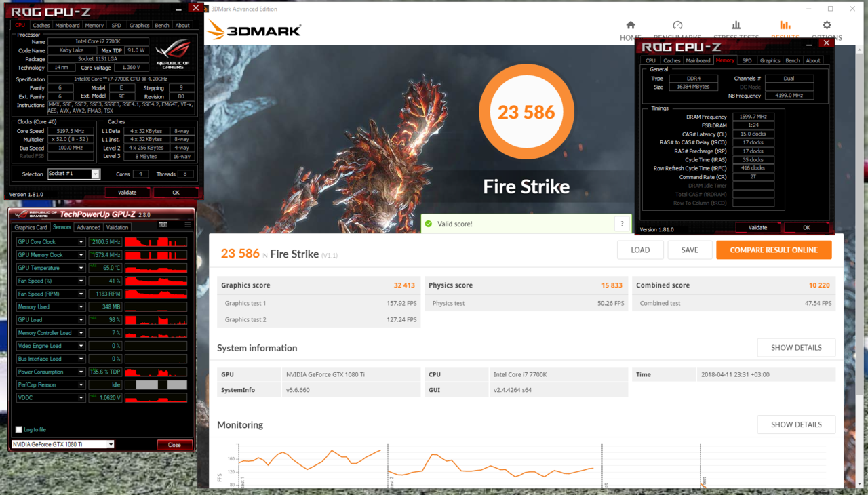Screen dimensions: 868x495
Task: Open the PerfCap Reason sensor dropdown
Action: pyautogui.click(x=81, y=384)
